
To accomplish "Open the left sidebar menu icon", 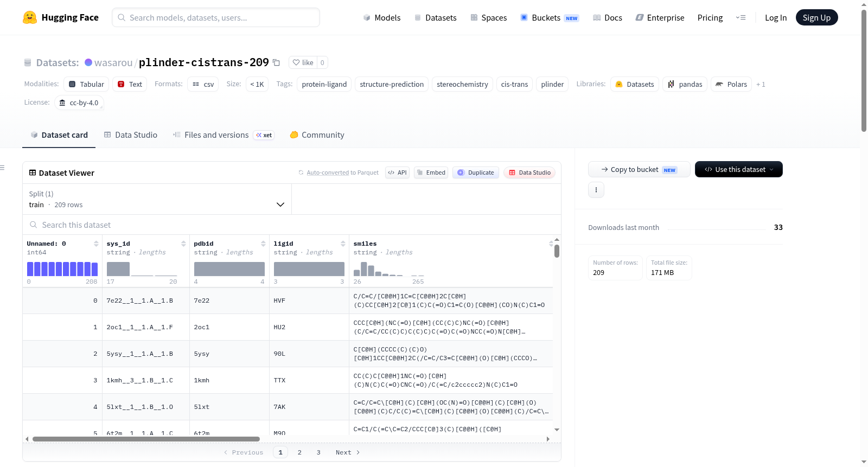I will (2, 168).
